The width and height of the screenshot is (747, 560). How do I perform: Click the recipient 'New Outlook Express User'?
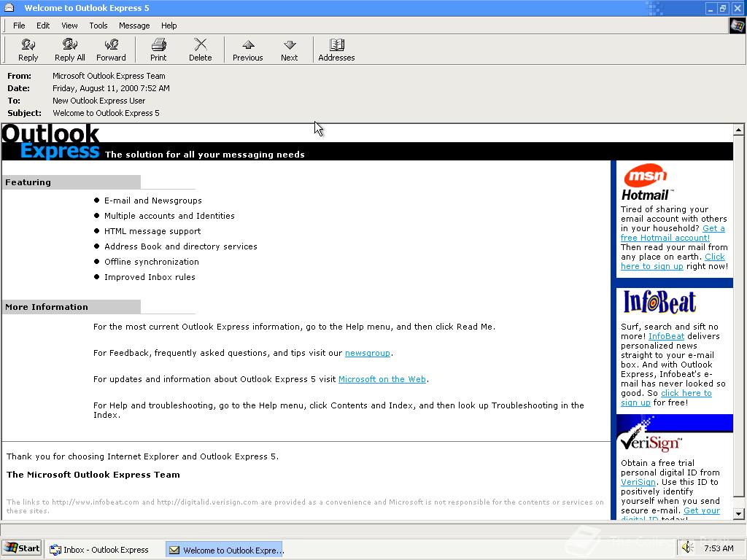click(x=98, y=101)
